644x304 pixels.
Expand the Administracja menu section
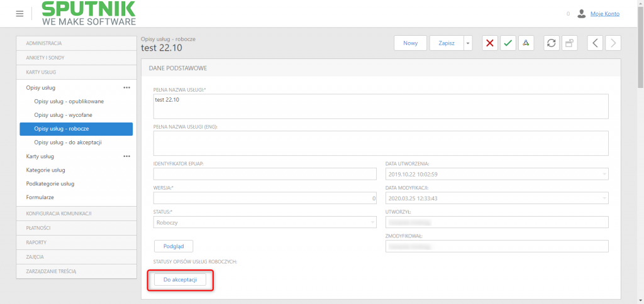(x=76, y=43)
